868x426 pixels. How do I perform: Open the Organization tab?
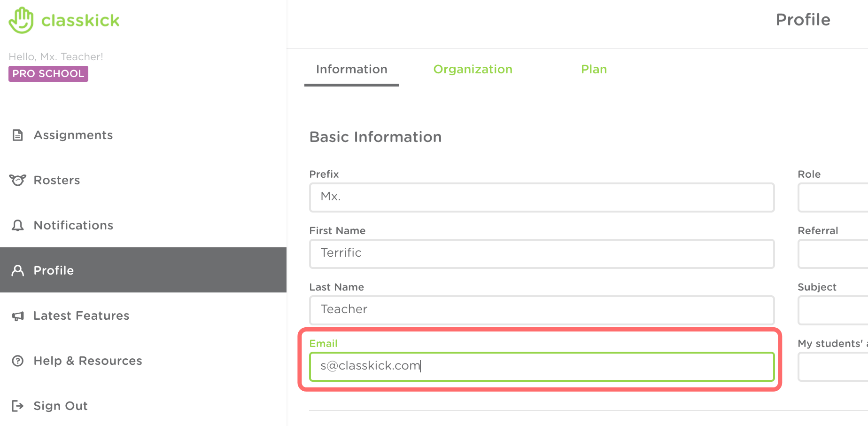tap(473, 70)
